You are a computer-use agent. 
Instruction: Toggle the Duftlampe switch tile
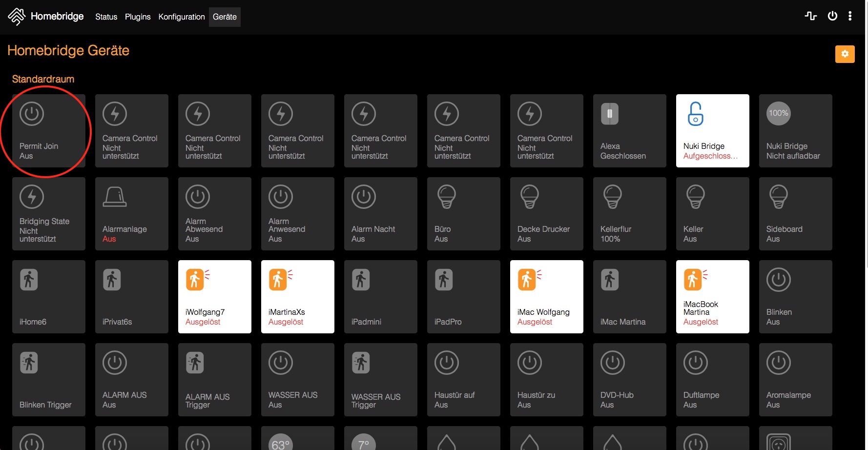[x=712, y=380]
